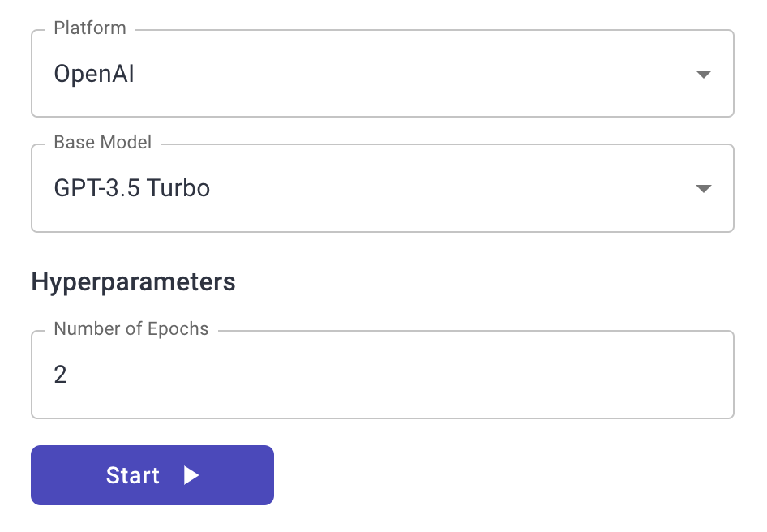Screen dimensions: 767x532
Task: Click the Platform dropdown arrow icon
Action: coord(703,75)
